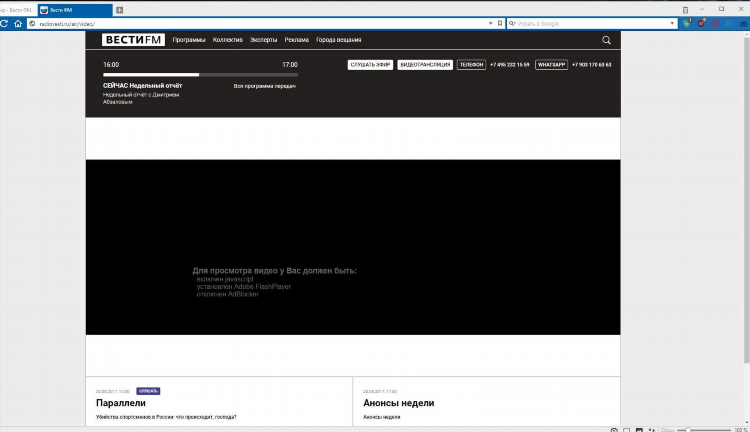Expand the Google search field dropdown arrow
Viewport: 750px width, 432px height.
point(672,23)
